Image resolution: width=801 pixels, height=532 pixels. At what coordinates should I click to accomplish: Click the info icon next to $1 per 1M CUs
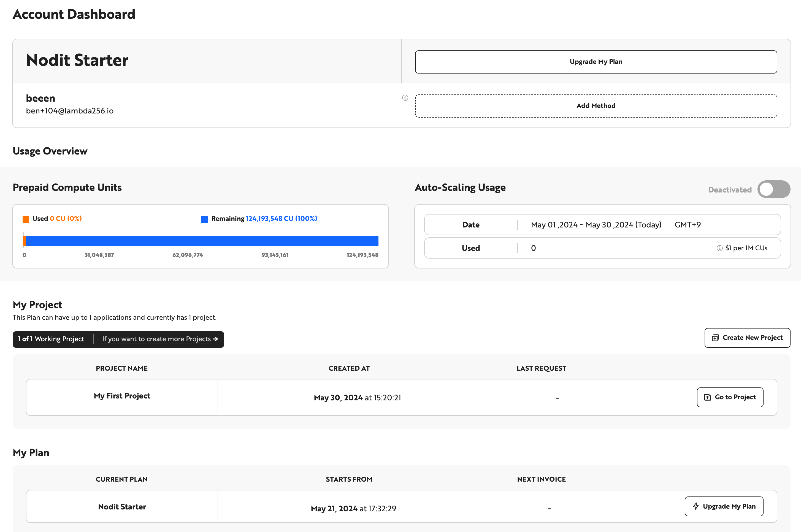point(719,248)
